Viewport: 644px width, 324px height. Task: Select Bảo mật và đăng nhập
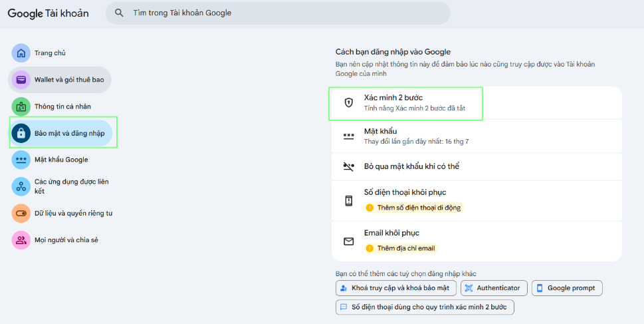[60, 133]
